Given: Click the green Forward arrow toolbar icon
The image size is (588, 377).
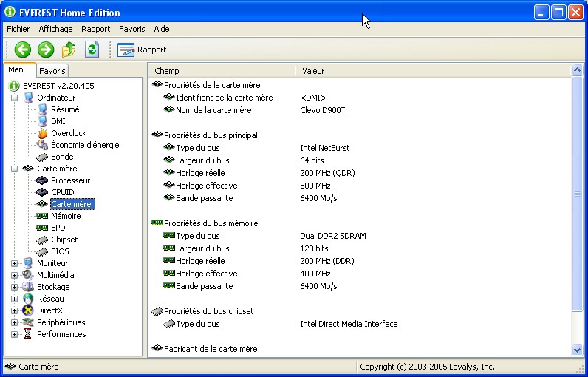Looking at the screenshot, I should 46,50.
